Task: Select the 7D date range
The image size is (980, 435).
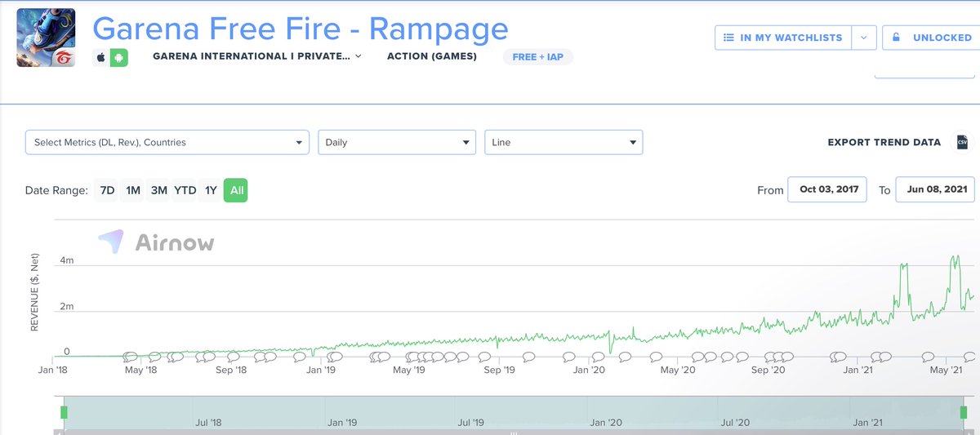Action: 107,190
